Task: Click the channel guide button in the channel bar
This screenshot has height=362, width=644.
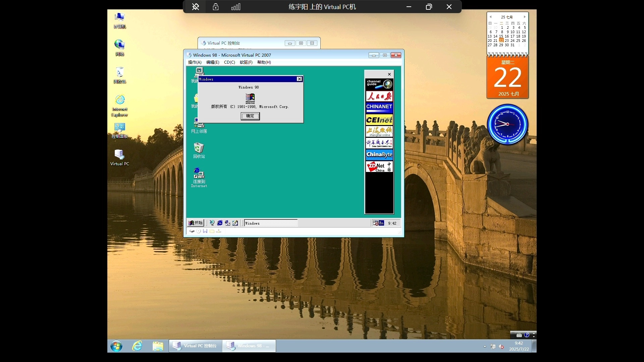Action: coord(379,84)
